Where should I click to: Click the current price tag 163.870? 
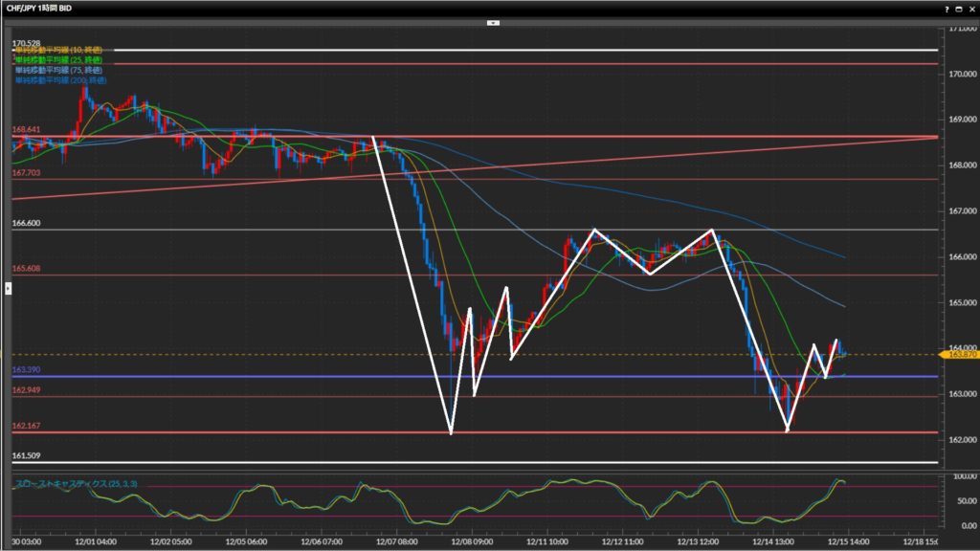pos(960,355)
